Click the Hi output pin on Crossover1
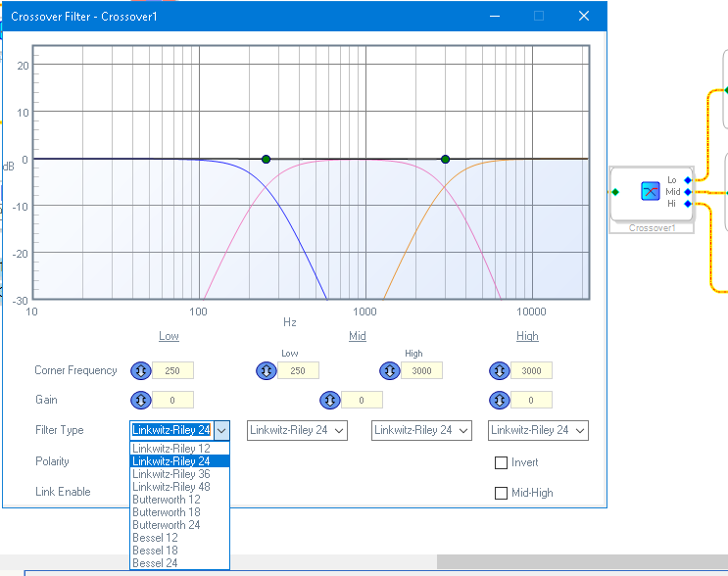The width and height of the screenshot is (728, 576). click(x=688, y=204)
